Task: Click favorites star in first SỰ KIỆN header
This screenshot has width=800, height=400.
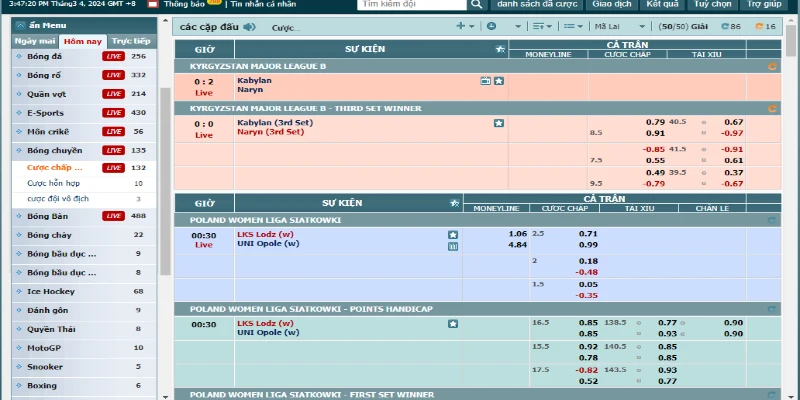Action: pyautogui.click(x=501, y=49)
